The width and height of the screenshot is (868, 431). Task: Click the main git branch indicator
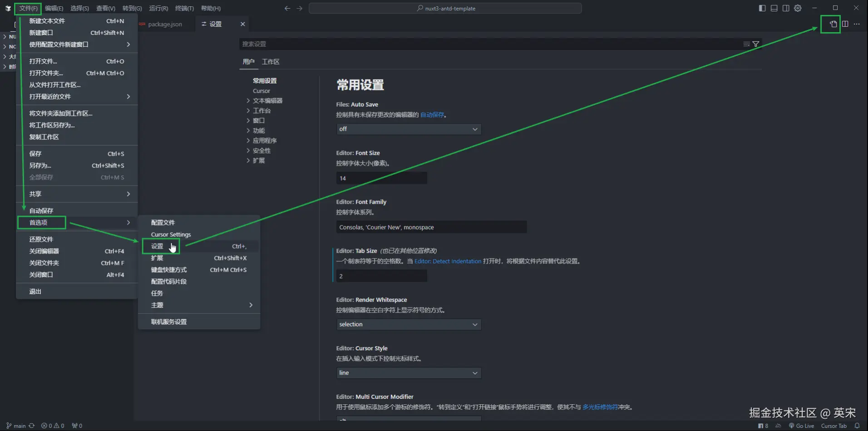pyautogui.click(x=16, y=426)
